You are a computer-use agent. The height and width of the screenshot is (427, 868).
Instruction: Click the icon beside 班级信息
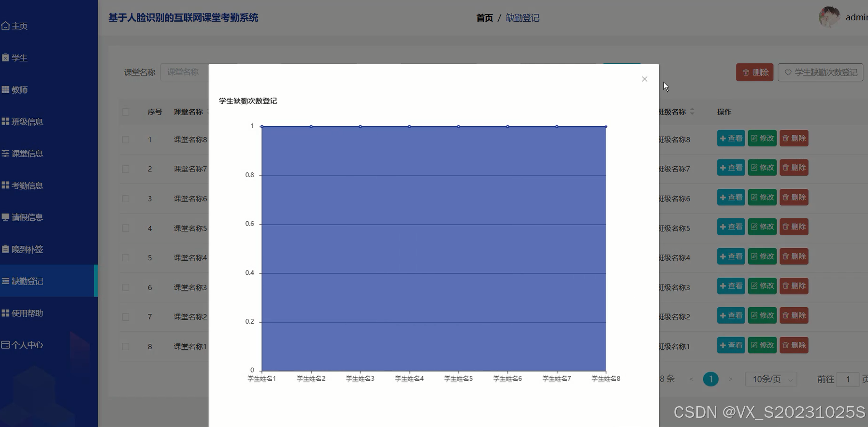[5, 121]
